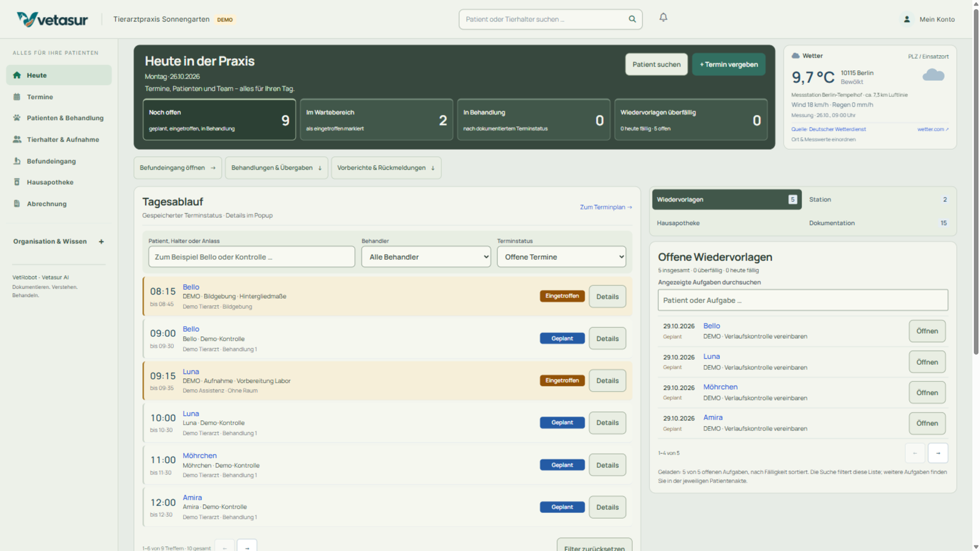This screenshot has height=551, width=980.
Task: Click the search magnifier icon
Action: click(x=632, y=19)
